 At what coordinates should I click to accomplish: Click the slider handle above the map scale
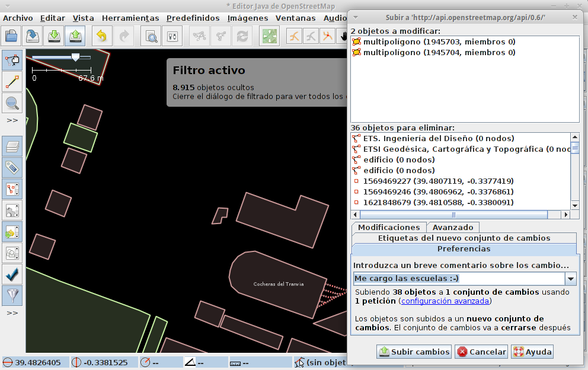coord(75,57)
